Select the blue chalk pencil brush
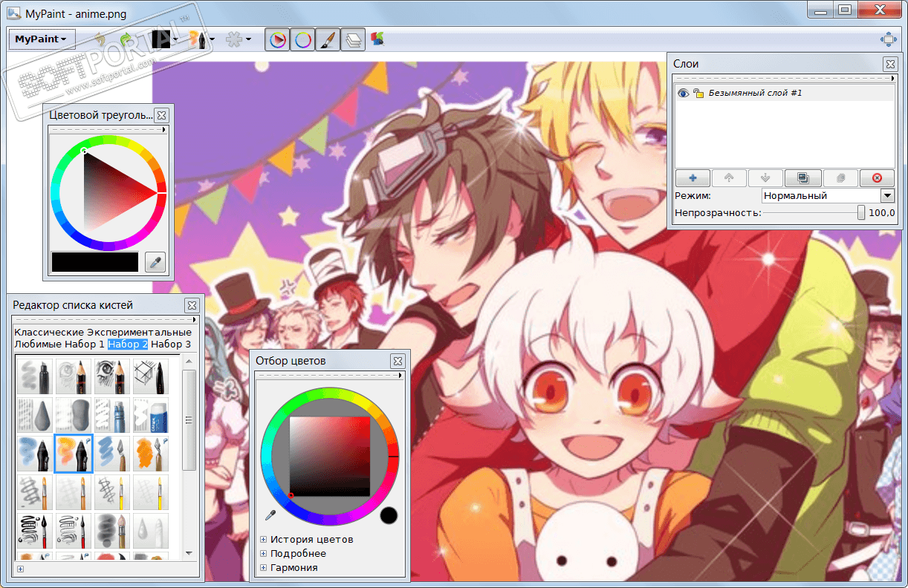 point(112,416)
